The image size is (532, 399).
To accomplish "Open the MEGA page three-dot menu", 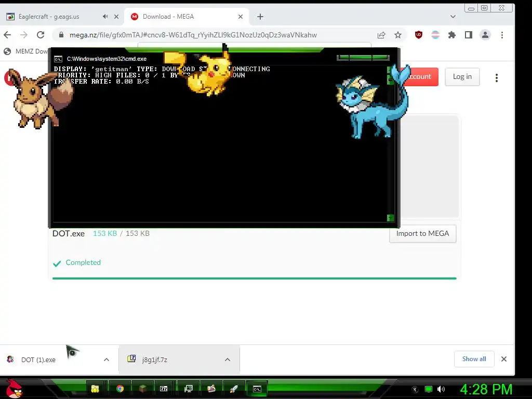I will [x=497, y=78].
